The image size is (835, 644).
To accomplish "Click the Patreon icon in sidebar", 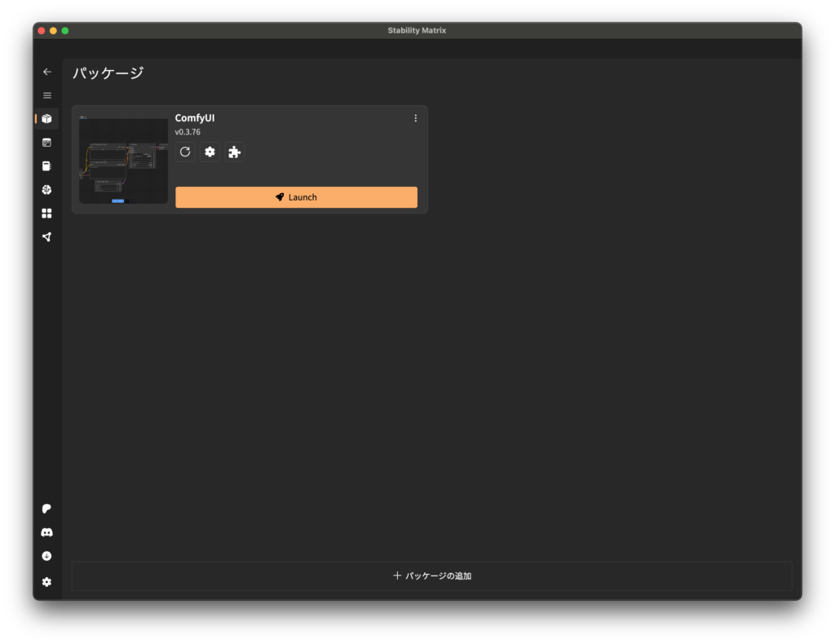I will tap(46, 509).
